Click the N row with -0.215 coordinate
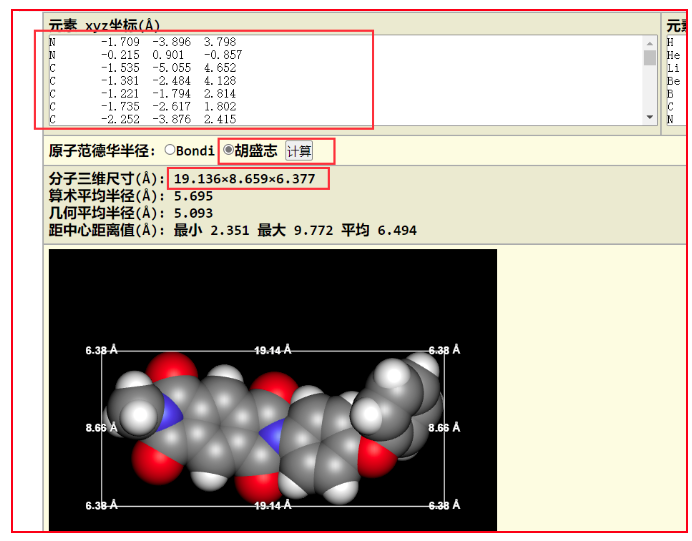692x541 pixels. coord(146,55)
